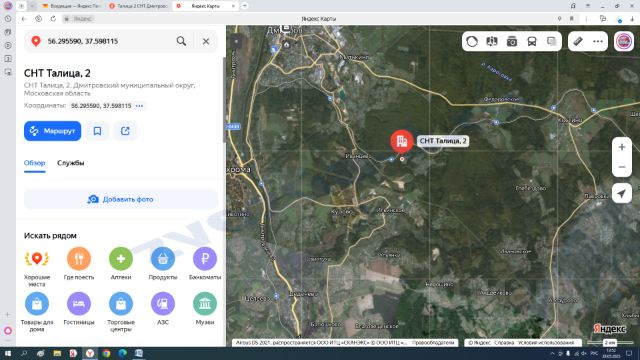This screenshot has width=640, height=360.
Task: Select the Обзор tab
Action: click(34, 163)
